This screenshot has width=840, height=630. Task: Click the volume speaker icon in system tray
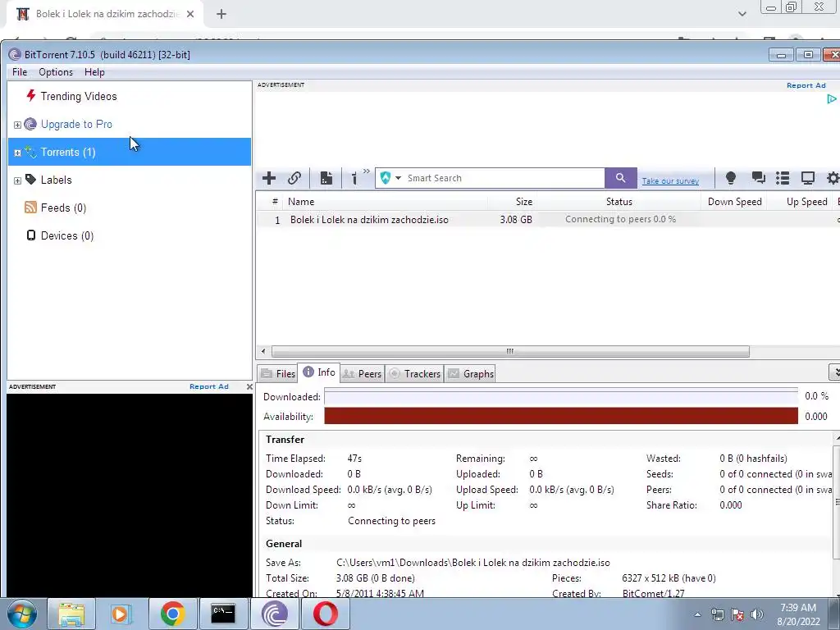757,614
